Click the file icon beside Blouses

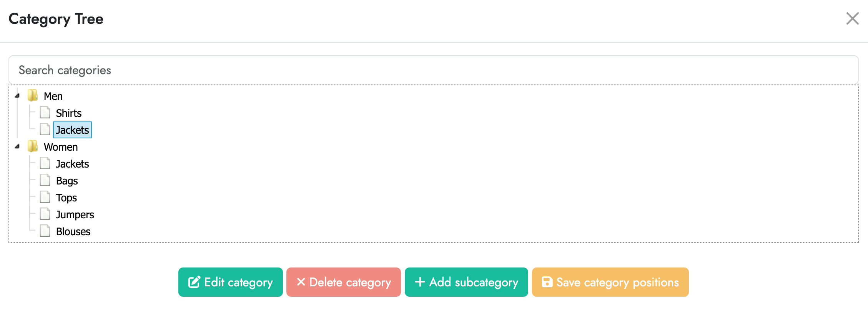pyautogui.click(x=45, y=231)
